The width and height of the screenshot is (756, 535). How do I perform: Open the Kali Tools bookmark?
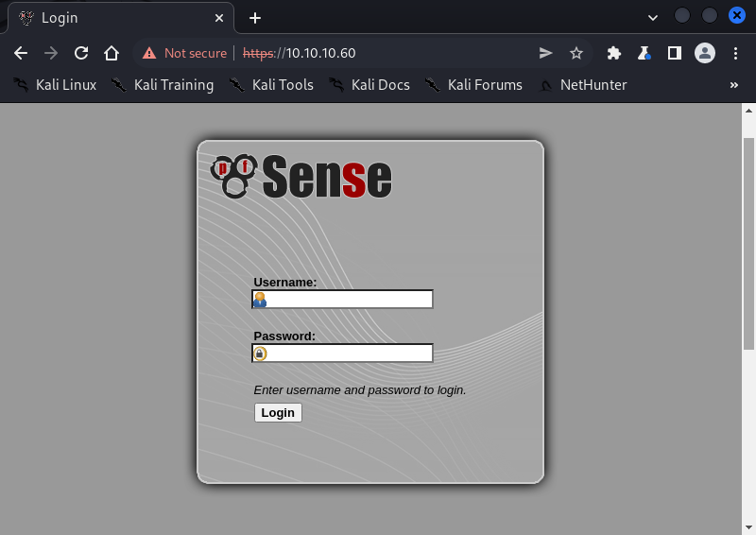[x=271, y=85]
